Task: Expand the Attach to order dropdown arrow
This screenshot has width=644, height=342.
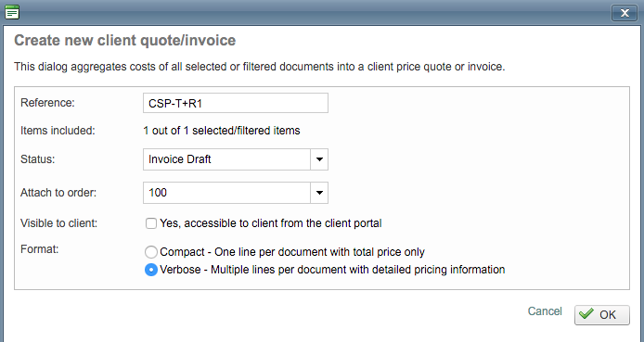Action: click(x=319, y=193)
